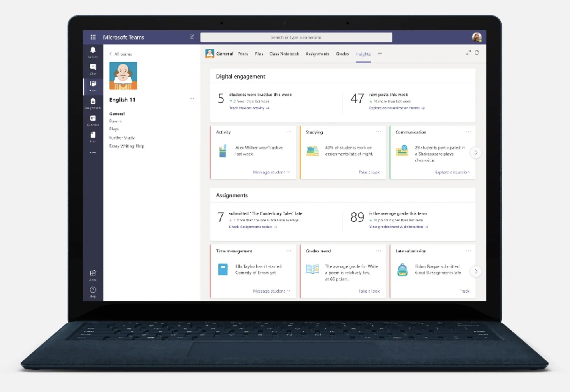The width and height of the screenshot is (570, 392).
Task: Click Check Assignments status link
Action: [x=253, y=227]
